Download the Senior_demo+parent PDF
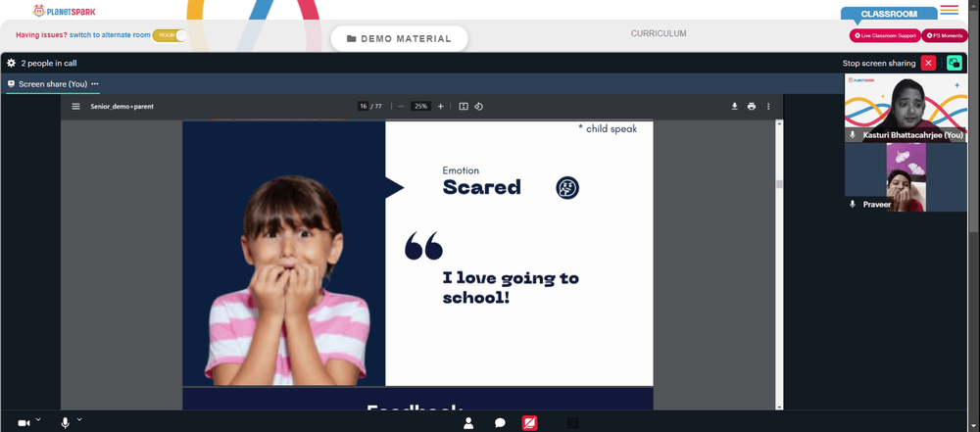Viewport: 980px width, 432px height. (x=734, y=106)
